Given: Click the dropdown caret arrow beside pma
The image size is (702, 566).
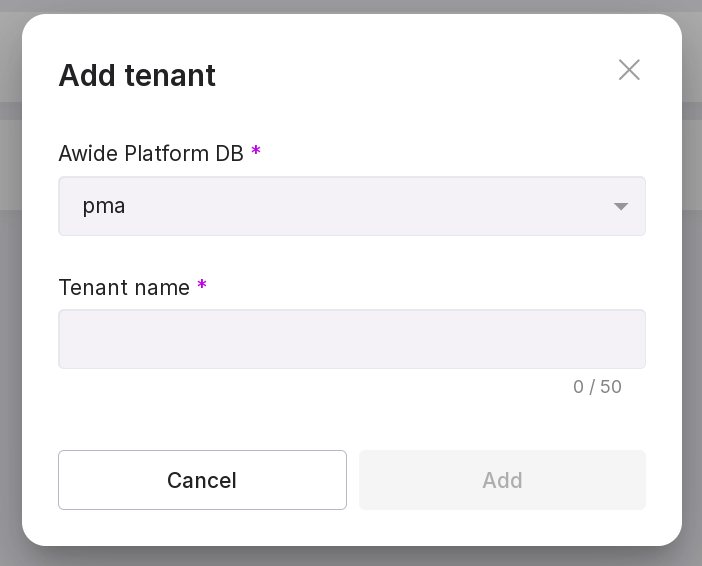Looking at the screenshot, I should (x=621, y=207).
